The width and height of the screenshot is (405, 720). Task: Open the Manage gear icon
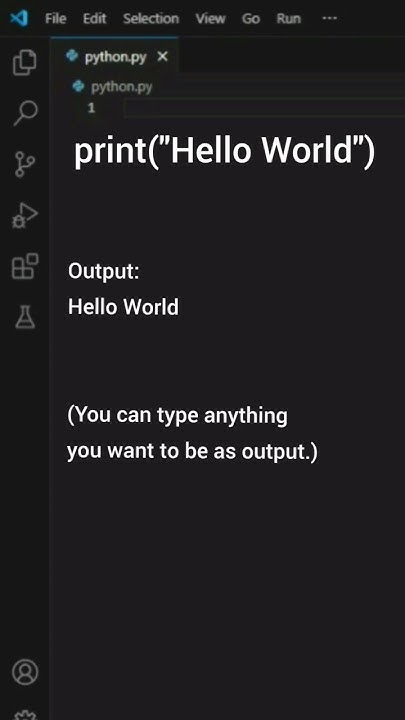pyautogui.click(x=25, y=714)
